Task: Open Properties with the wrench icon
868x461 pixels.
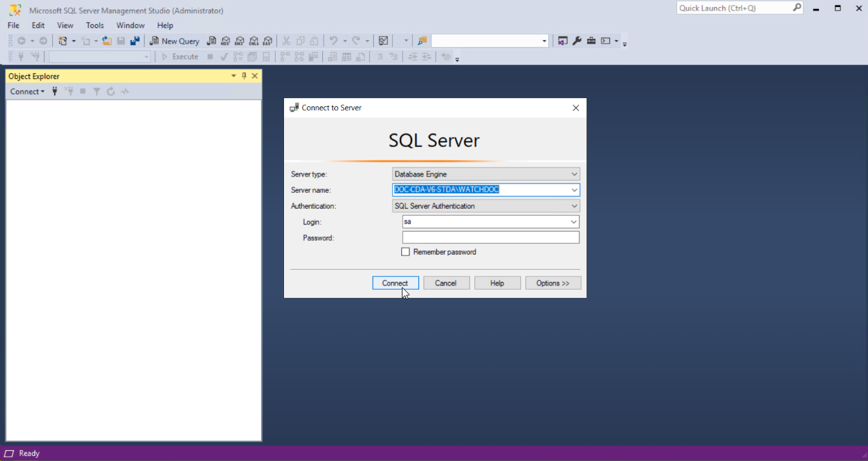Action: pos(577,41)
